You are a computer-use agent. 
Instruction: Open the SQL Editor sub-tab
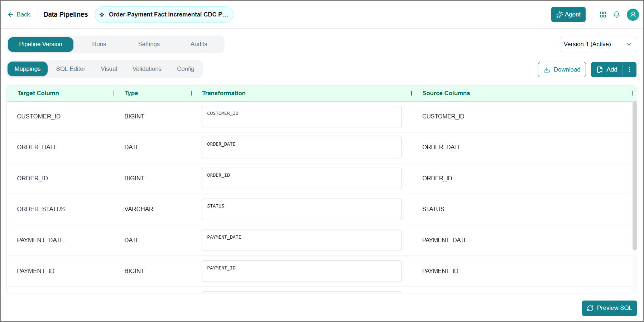pyautogui.click(x=71, y=69)
